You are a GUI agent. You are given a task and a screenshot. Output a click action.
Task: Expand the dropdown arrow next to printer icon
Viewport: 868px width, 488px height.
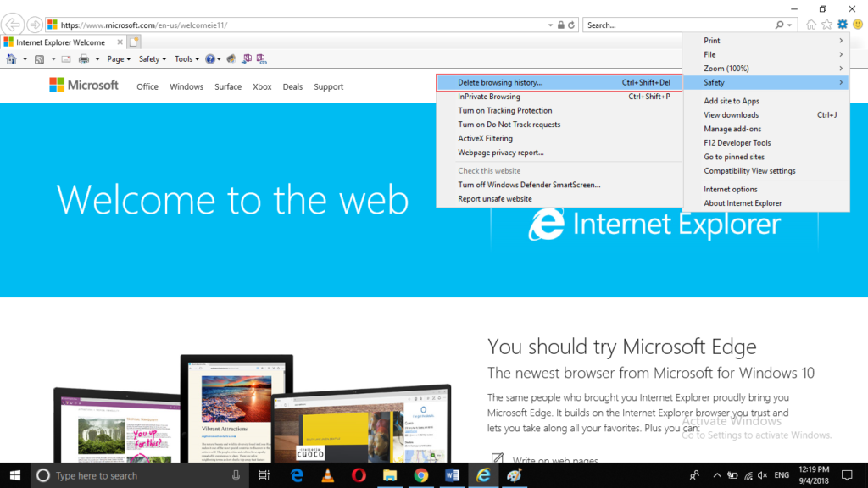pyautogui.click(x=97, y=59)
